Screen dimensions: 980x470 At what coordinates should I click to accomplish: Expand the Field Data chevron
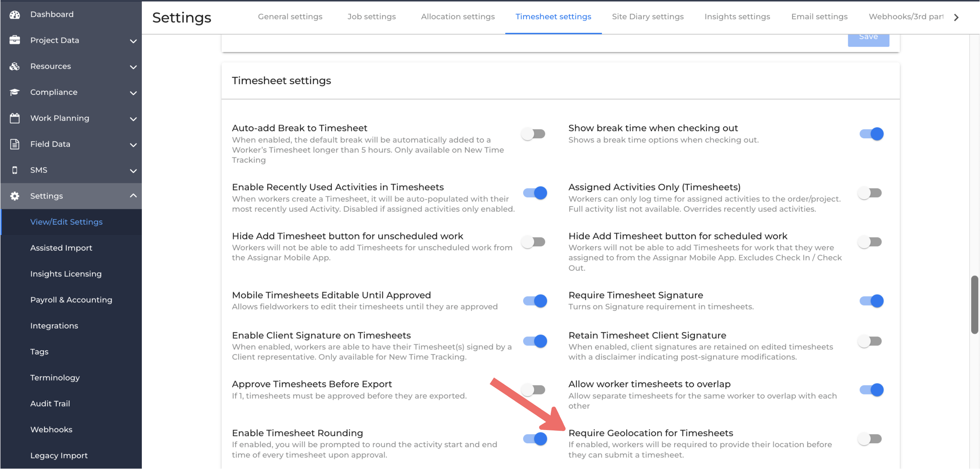[x=133, y=145]
